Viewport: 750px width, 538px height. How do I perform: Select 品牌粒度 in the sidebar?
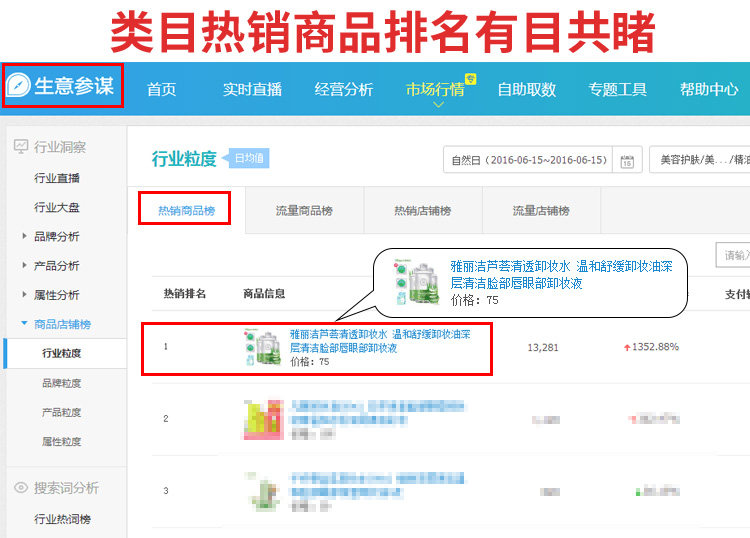click(62, 383)
